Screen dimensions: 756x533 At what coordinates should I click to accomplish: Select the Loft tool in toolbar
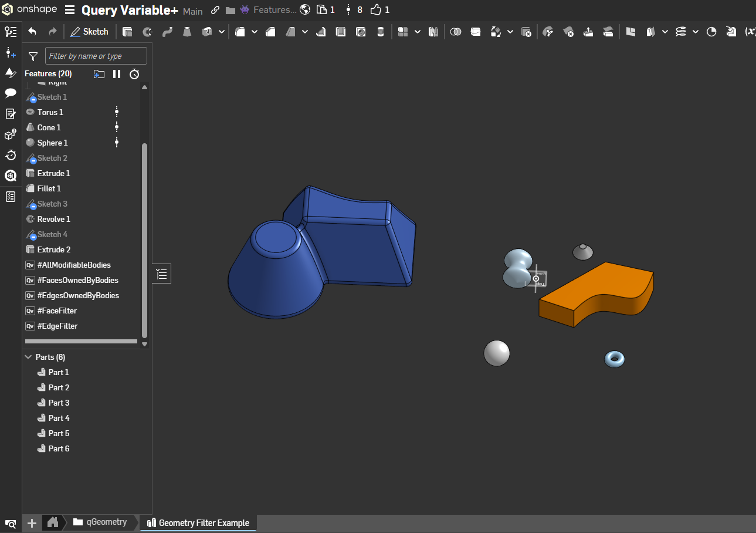coord(187,32)
